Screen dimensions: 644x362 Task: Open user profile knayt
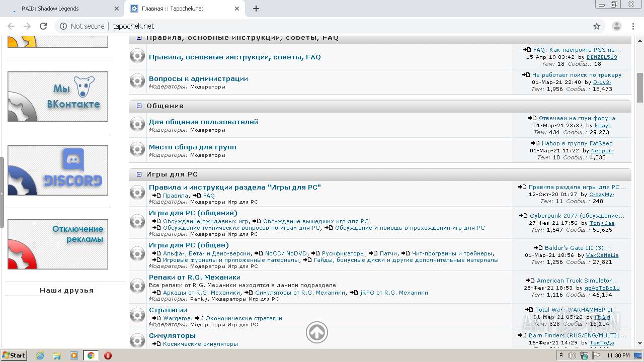pos(602,126)
